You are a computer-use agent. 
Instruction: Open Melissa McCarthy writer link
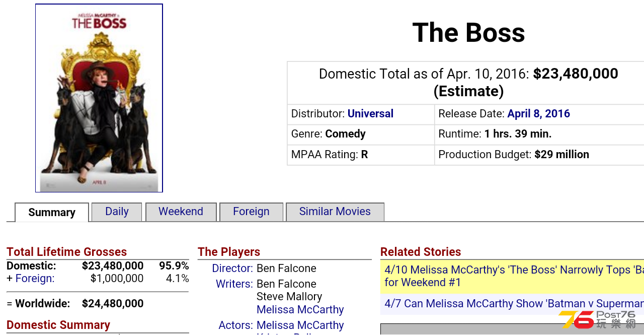(x=300, y=310)
